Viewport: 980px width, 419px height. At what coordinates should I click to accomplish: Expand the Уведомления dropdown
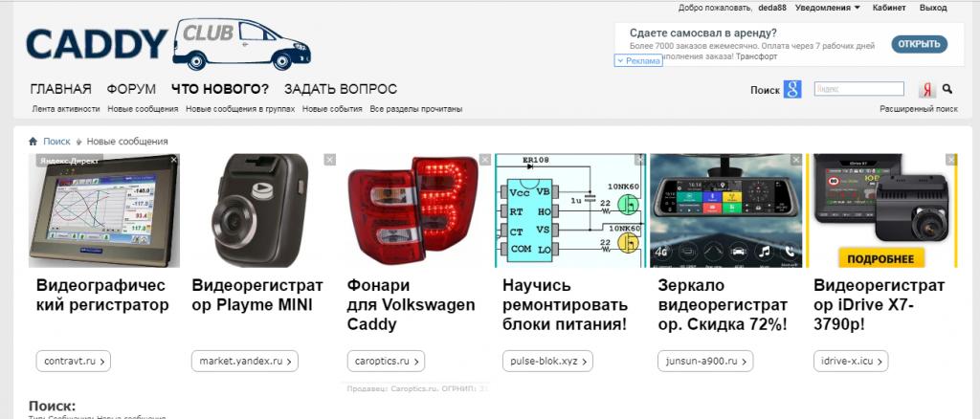[x=828, y=8]
